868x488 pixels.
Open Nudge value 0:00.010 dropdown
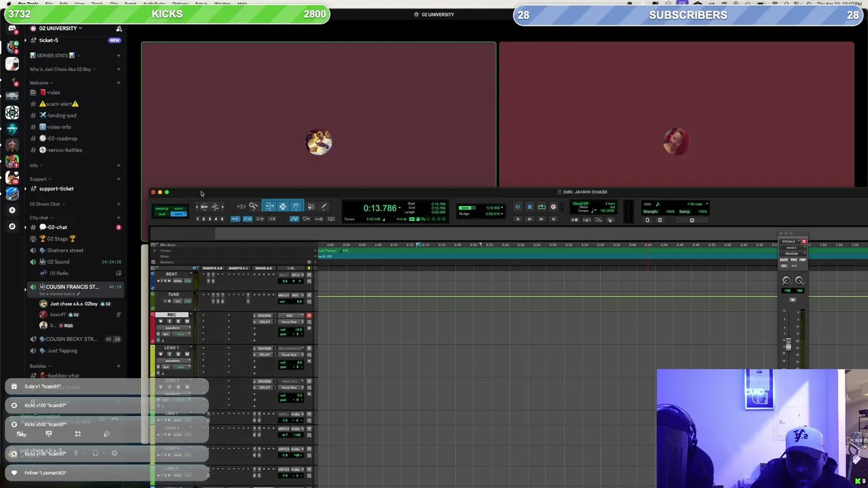pos(502,214)
